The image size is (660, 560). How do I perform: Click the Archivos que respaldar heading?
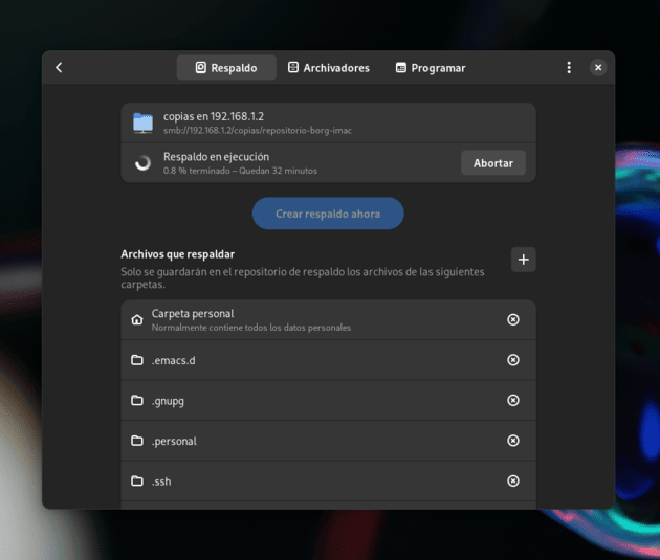coord(178,254)
